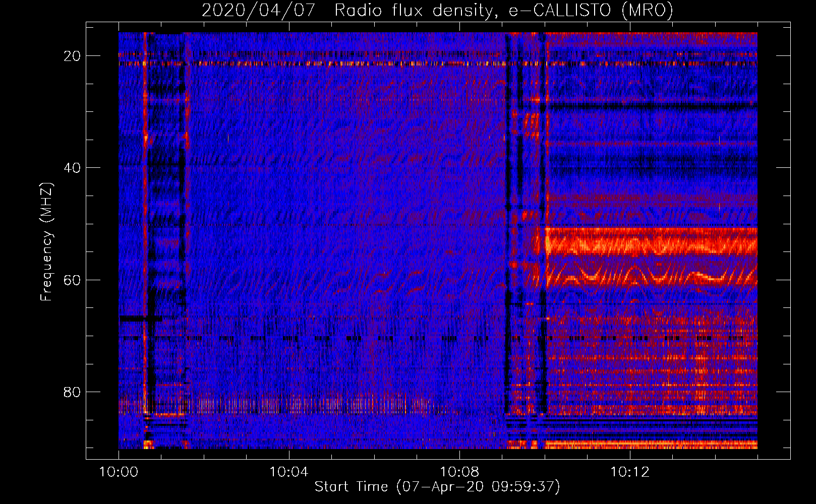
Task: Click the 20 MHz frequency tick label
Action: (x=72, y=56)
